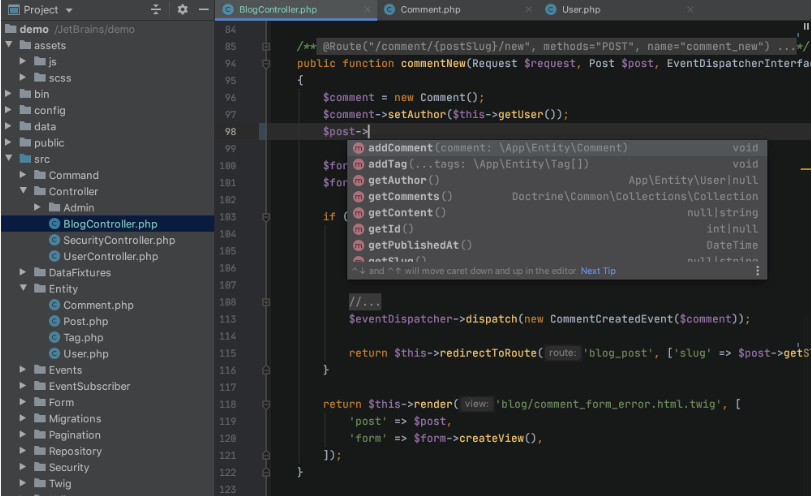
Task: Collapse the if block at line 103
Action: click(x=266, y=217)
